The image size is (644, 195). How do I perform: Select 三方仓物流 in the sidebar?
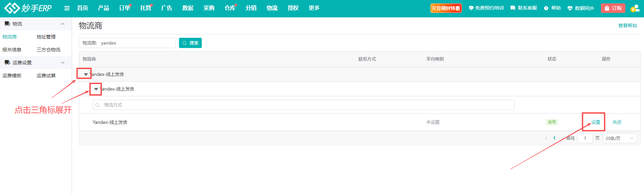[49, 50]
